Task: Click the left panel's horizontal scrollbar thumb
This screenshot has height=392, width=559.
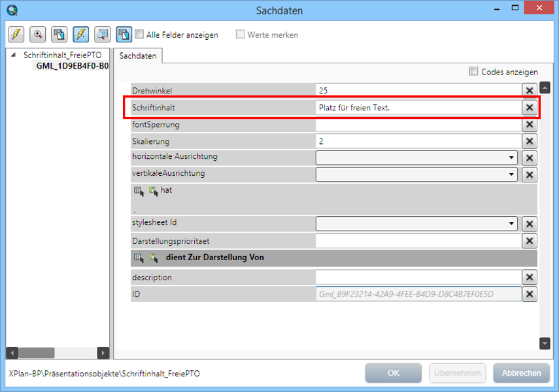Action: pyautogui.click(x=36, y=353)
